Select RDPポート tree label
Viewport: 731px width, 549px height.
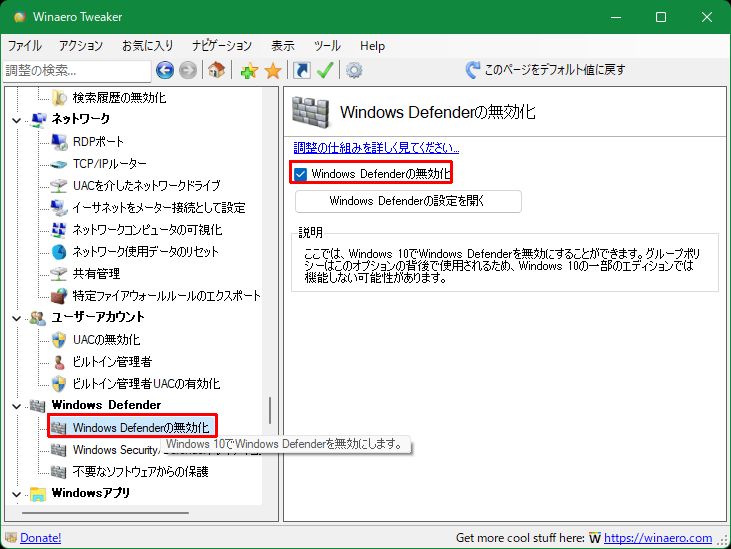click(98, 142)
